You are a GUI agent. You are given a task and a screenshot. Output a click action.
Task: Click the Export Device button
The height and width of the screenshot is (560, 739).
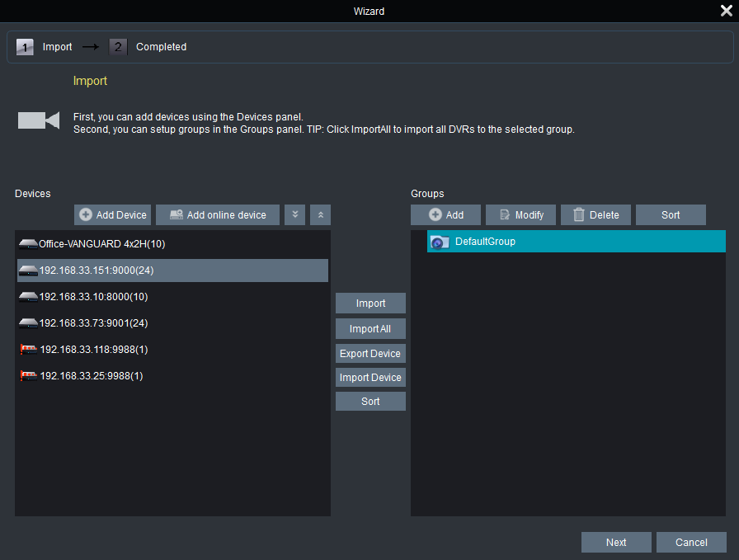click(x=370, y=354)
